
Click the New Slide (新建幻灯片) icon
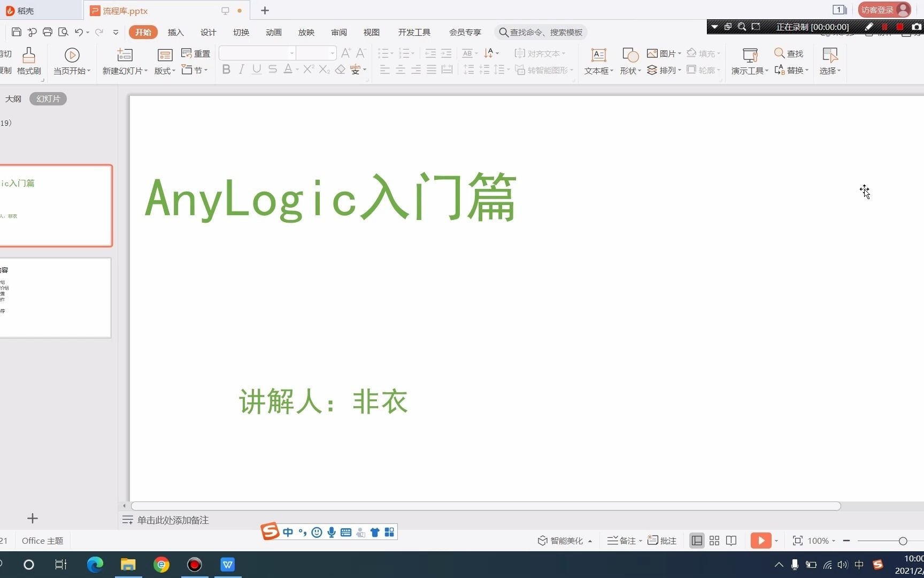tap(125, 55)
